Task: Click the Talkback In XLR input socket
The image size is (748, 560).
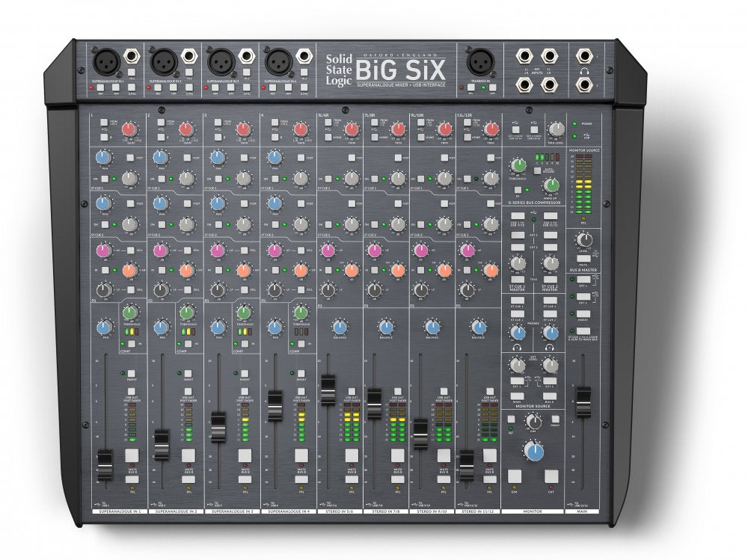Action: (x=478, y=62)
